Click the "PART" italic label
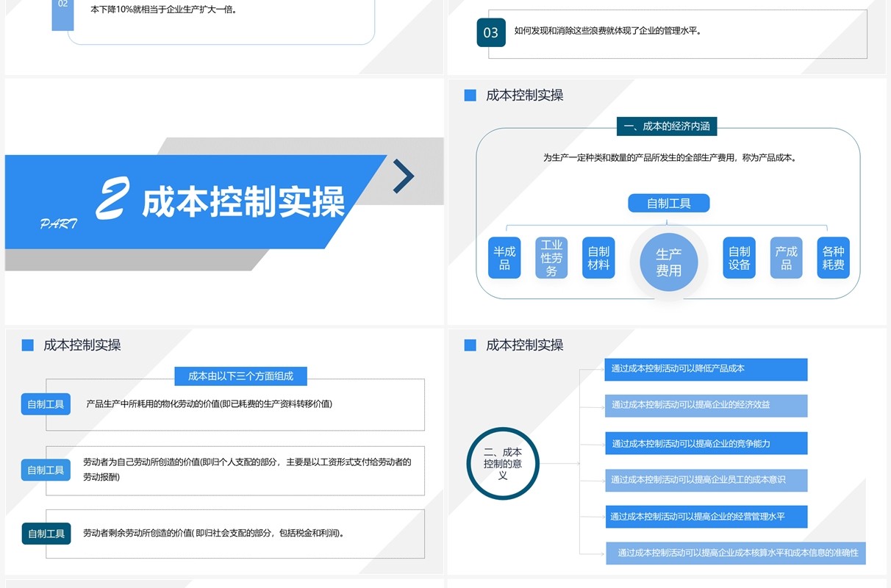891x588 pixels. (x=58, y=224)
